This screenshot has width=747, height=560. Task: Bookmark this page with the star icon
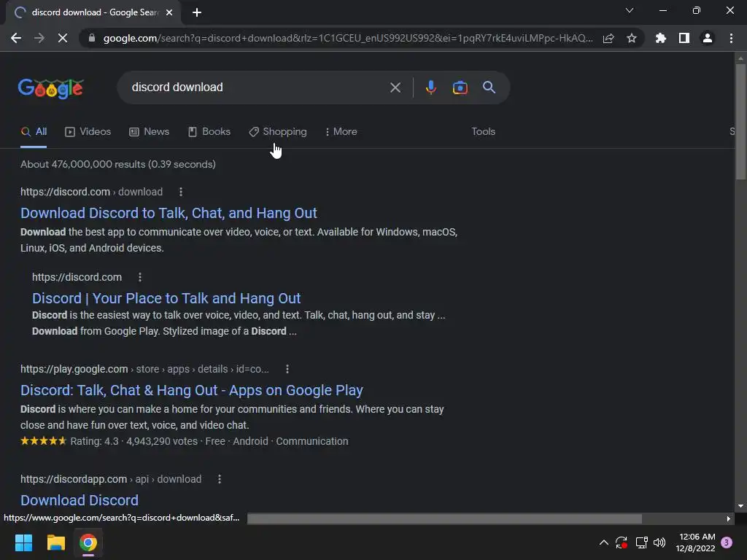tap(632, 38)
